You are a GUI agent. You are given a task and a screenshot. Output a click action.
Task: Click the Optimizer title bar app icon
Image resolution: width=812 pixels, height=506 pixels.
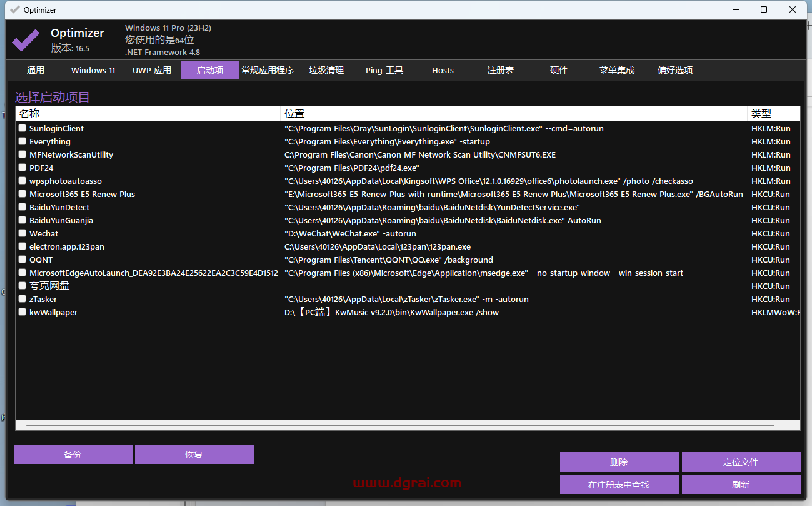coord(15,9)
